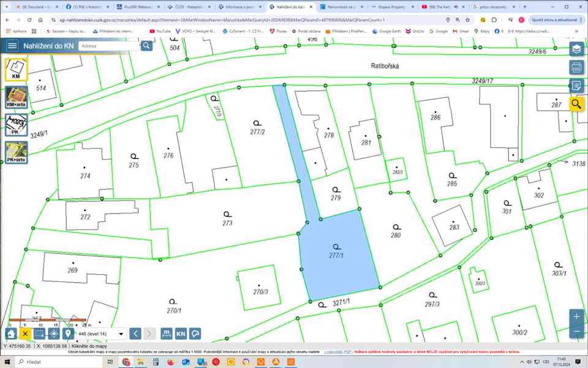588x368 pixels.
Task: Click parcel 303/1 label
Action: [x=559, y=274]
